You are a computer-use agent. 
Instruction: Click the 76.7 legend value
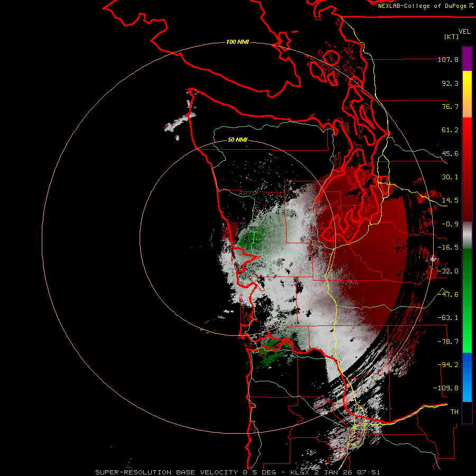click(450, 106)
